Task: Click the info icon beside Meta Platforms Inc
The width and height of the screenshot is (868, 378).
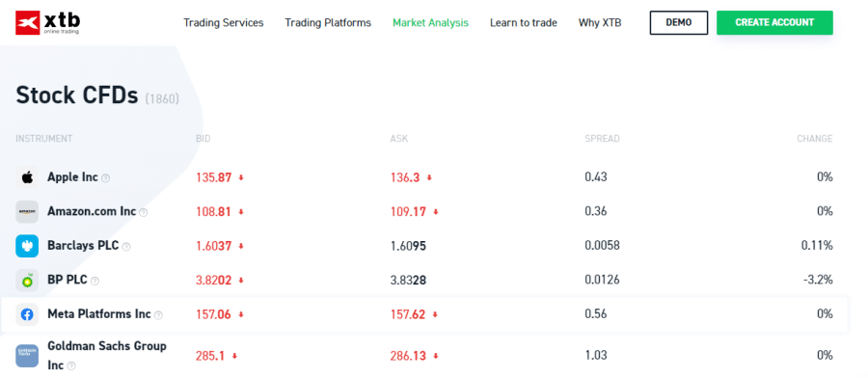Action: pos(158,315)
